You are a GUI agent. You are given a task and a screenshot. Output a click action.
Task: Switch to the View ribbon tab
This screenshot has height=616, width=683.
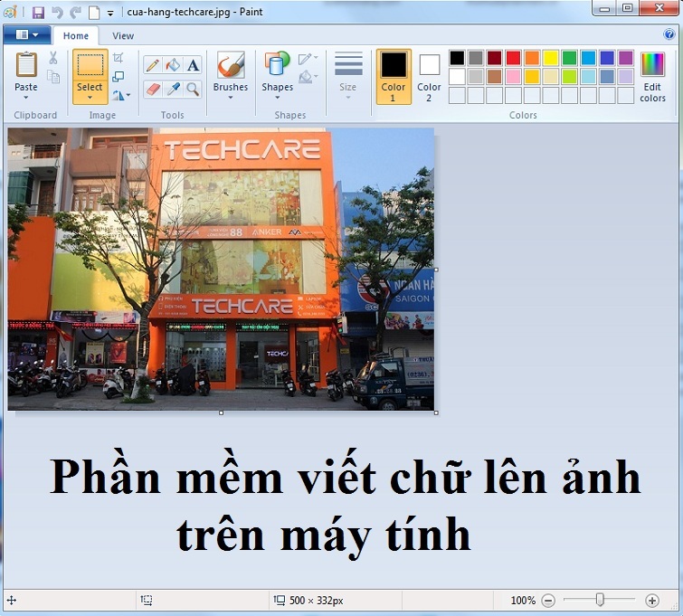click(123, 35)
